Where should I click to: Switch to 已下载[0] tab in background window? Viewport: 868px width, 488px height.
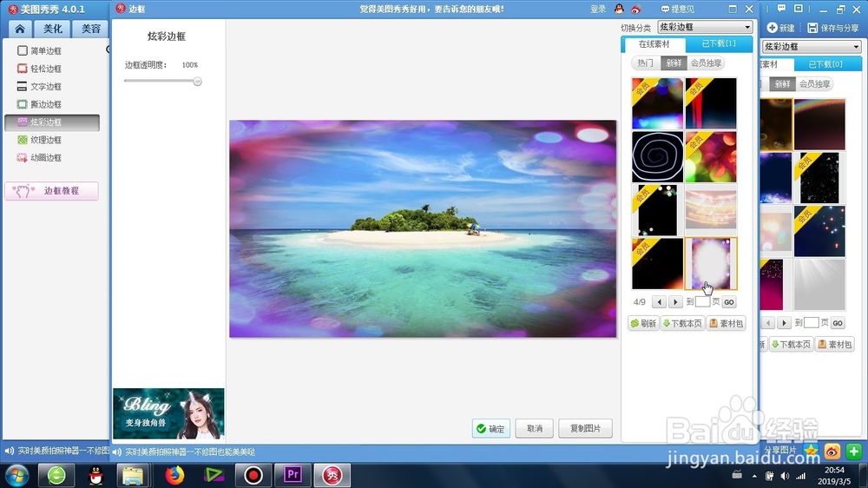(827, 64)
